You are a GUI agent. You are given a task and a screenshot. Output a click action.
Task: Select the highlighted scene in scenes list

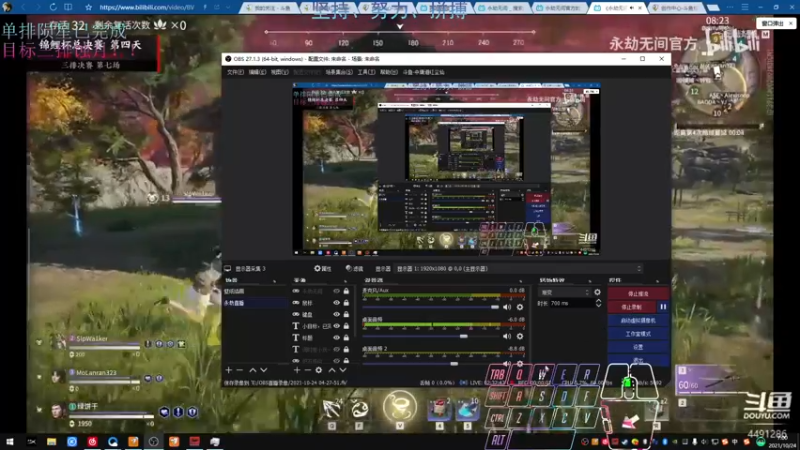coord(255,303)
